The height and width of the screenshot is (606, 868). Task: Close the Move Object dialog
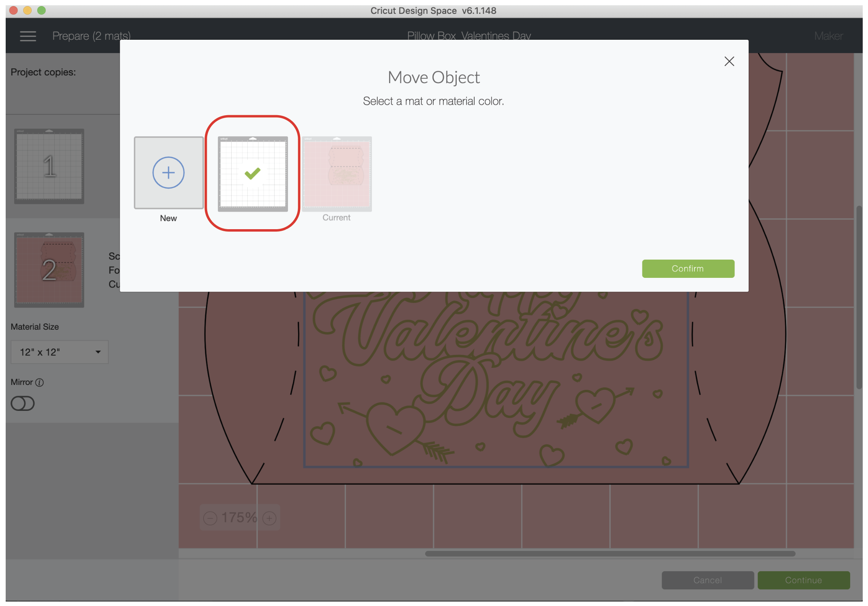(729, 61)
